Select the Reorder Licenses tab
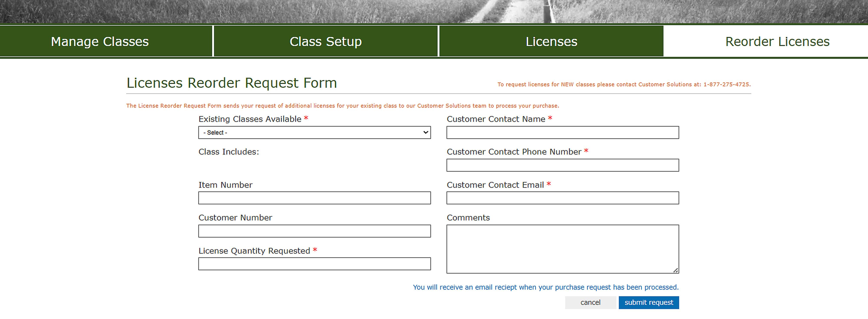Image resolution: width=868 pixels, height=319 pixels. (x=777, y=41)
